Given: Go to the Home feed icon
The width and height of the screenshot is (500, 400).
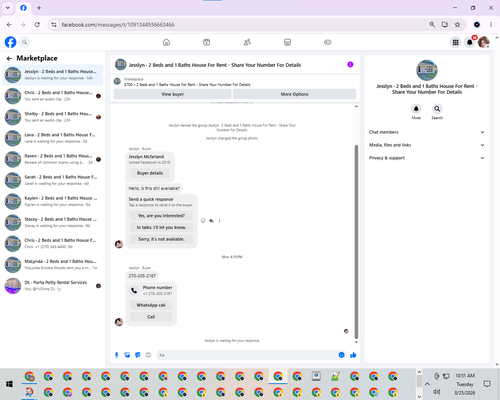Looking at the screenshot, I should point(166,42).
